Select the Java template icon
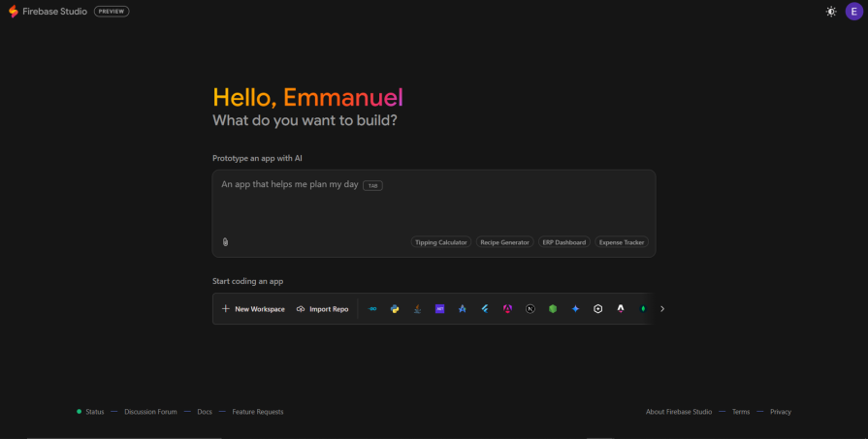Screen dimensions: 868x439 tap(417, 309)
